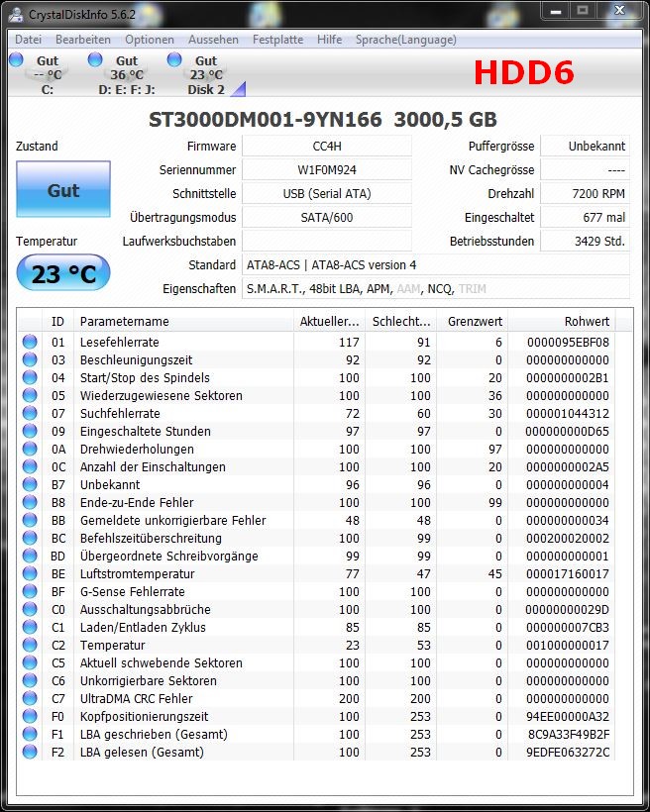Click the ID column header

click(x=57, y=322)
